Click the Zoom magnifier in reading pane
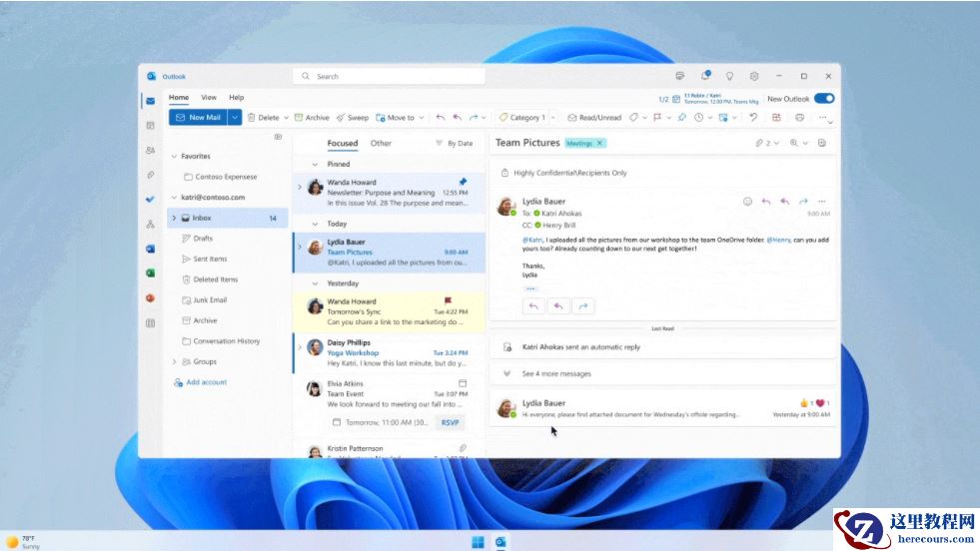This screenshot has height=551, width=980. (794, 143)
